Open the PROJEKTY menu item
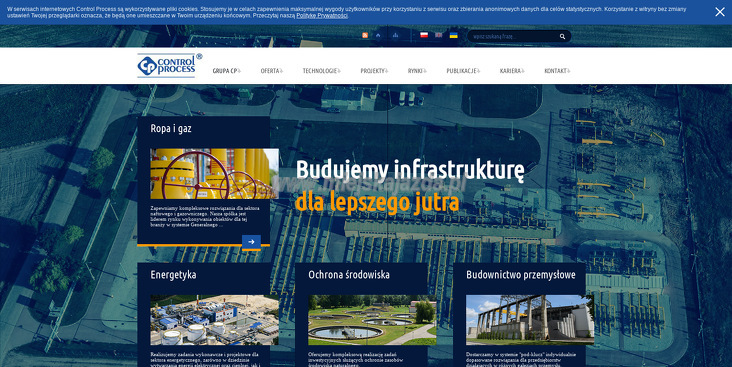Image resolution: width=732 pixels, height=367 pixels. click(374, 71)
